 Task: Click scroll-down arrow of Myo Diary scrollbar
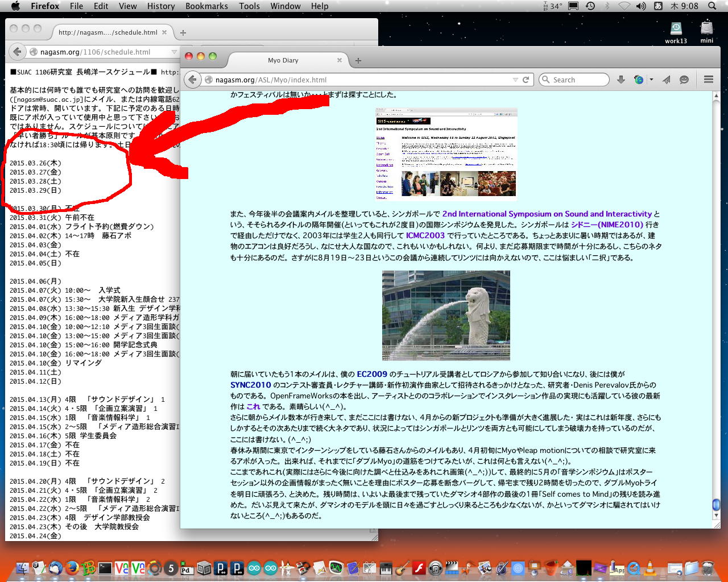click(716, 516)
